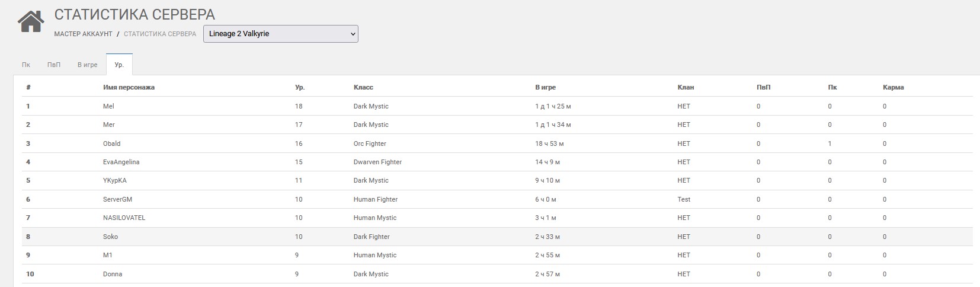Click the Класс column header

pyautogui.click(x=363, y=87)
